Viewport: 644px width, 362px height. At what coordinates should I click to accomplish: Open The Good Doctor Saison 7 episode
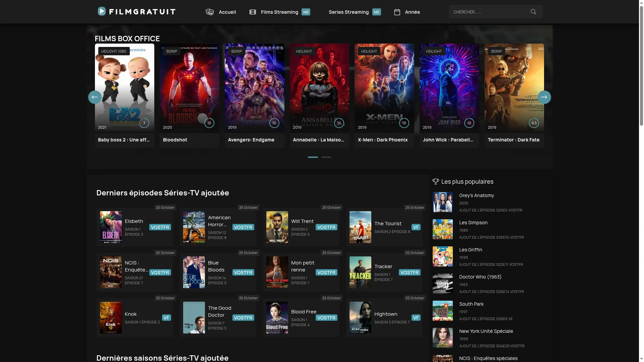click(x=218, y=317)
